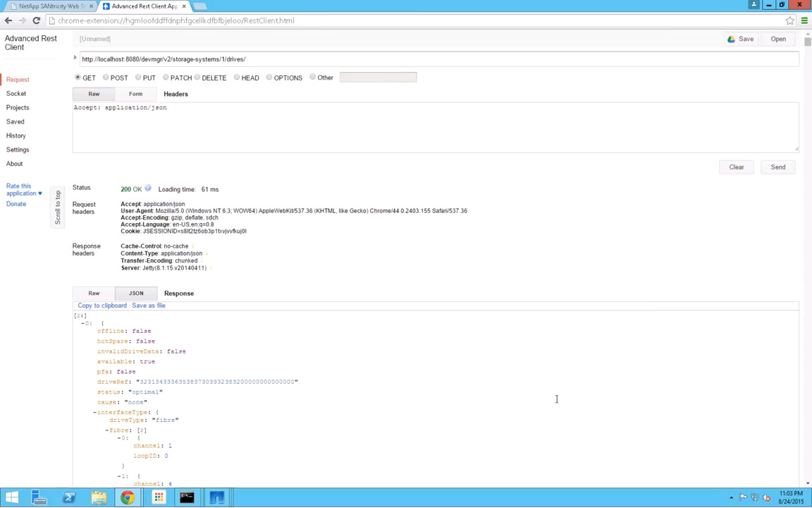Open the Chrome hamburger menu
Screen dimensions: 812x508
(804, 20)
